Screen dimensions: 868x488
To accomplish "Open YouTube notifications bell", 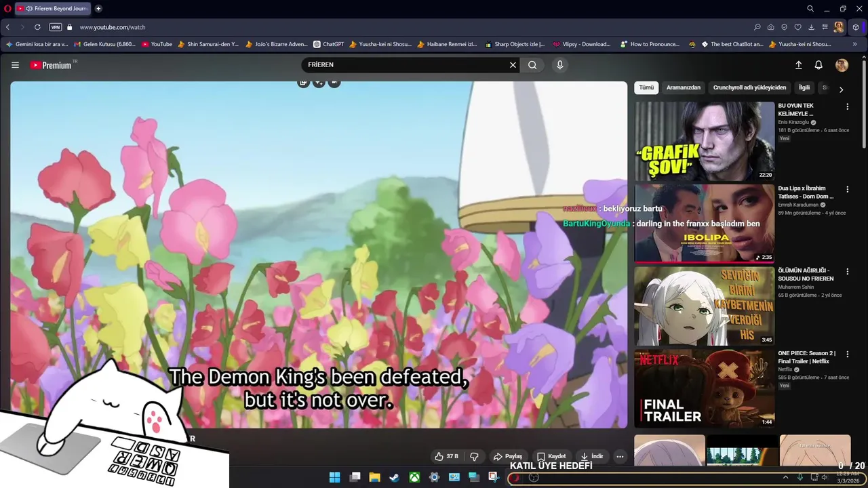I will coord(818,65).
